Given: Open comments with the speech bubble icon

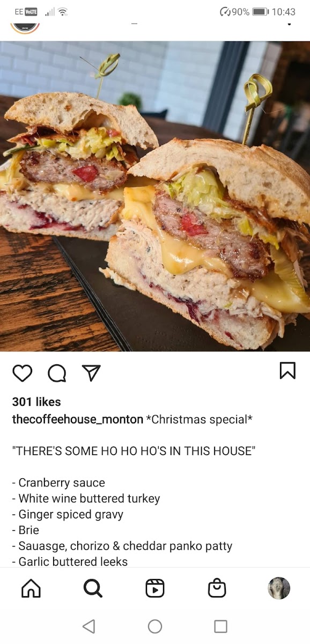Looking at the screenshot, I should [57, 372].
